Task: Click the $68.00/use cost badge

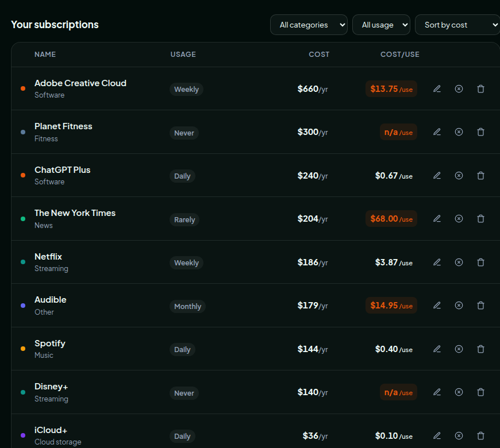Action: [391, 219]
